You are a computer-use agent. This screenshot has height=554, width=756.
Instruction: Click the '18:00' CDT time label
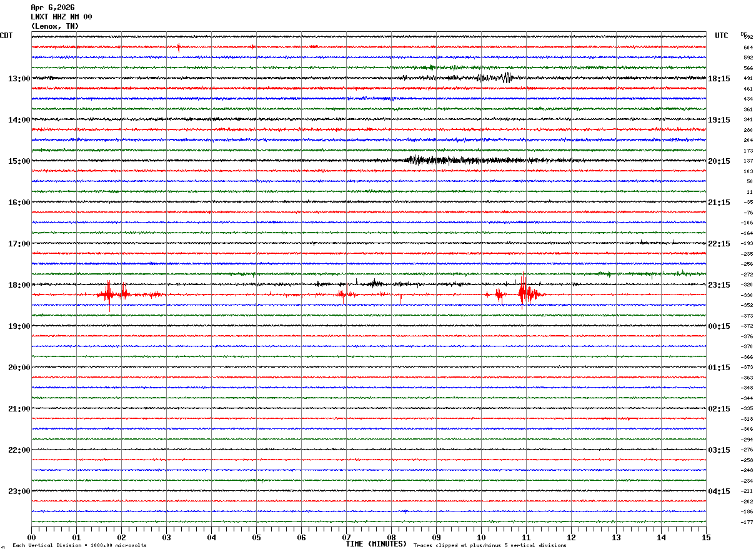(19, 285)
